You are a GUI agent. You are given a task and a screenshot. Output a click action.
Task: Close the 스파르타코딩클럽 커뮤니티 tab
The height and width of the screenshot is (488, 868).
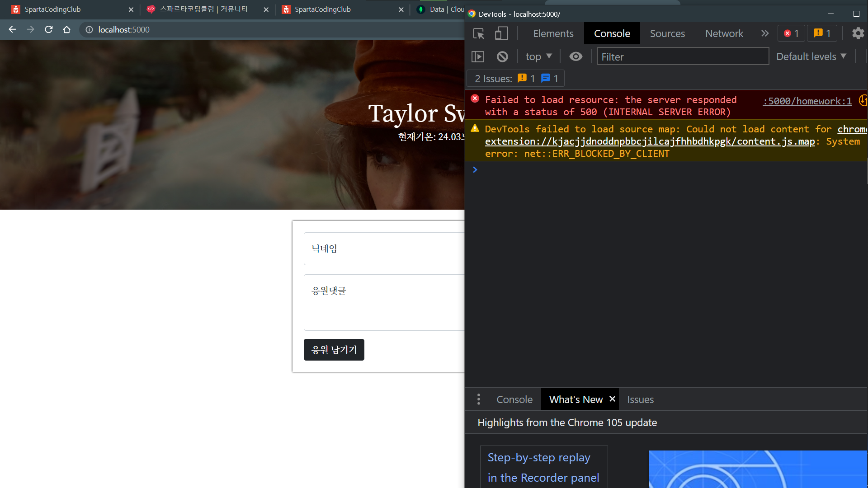pos(266,9)
